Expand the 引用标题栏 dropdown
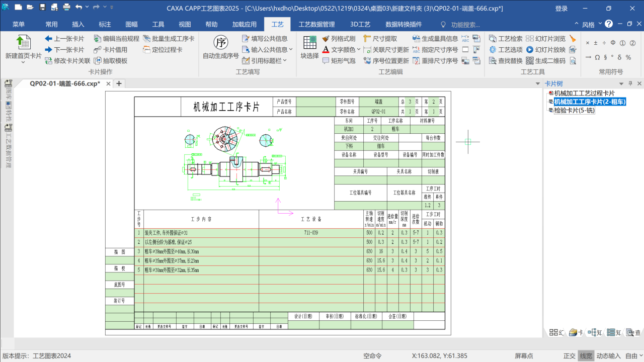 [285, 61]
